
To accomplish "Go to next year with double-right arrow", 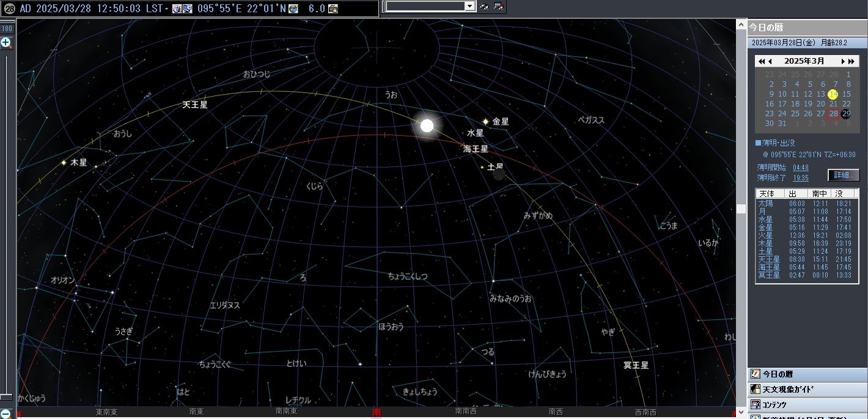I will (851, 61).
